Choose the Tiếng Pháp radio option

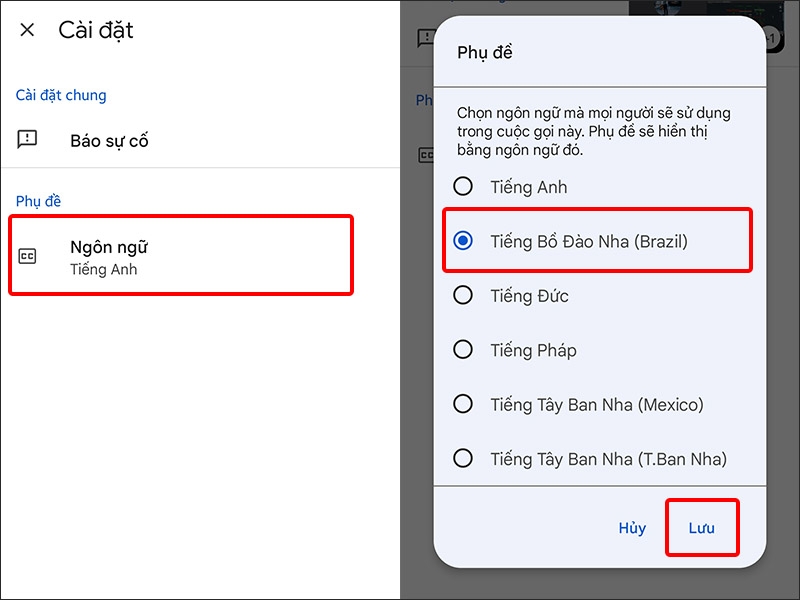[463, 350]
